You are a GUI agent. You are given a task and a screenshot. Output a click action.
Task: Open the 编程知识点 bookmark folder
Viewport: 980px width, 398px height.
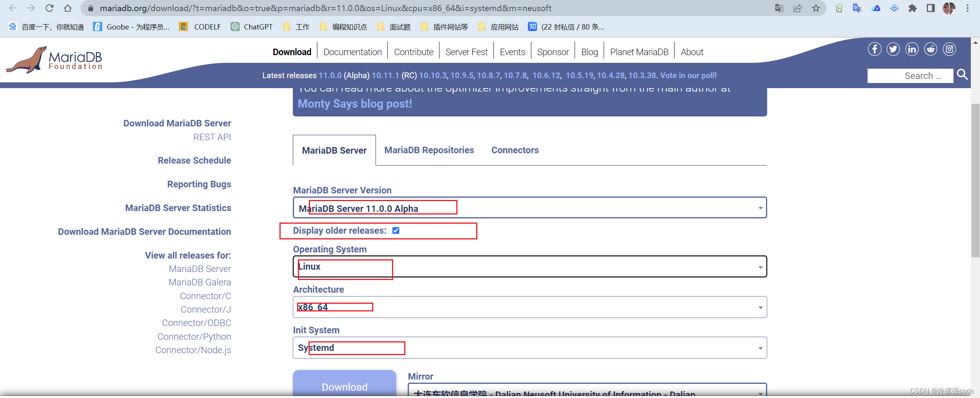tap(343, 27)
